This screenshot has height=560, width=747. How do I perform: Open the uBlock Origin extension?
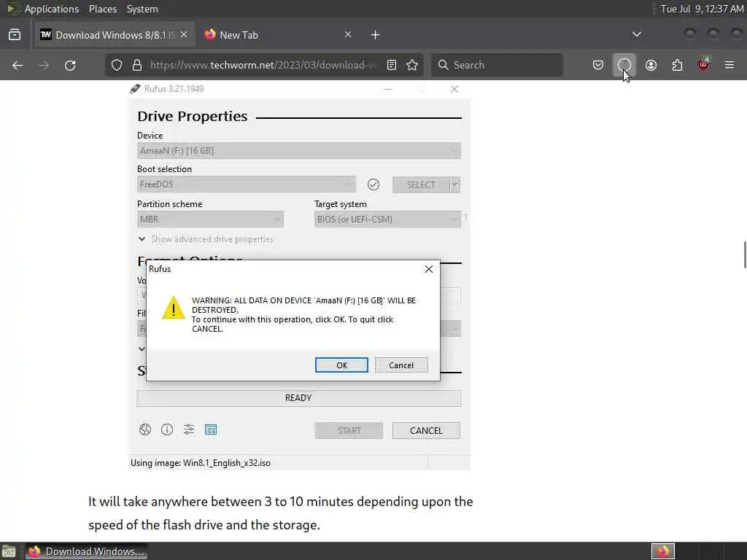click(703, 65)
